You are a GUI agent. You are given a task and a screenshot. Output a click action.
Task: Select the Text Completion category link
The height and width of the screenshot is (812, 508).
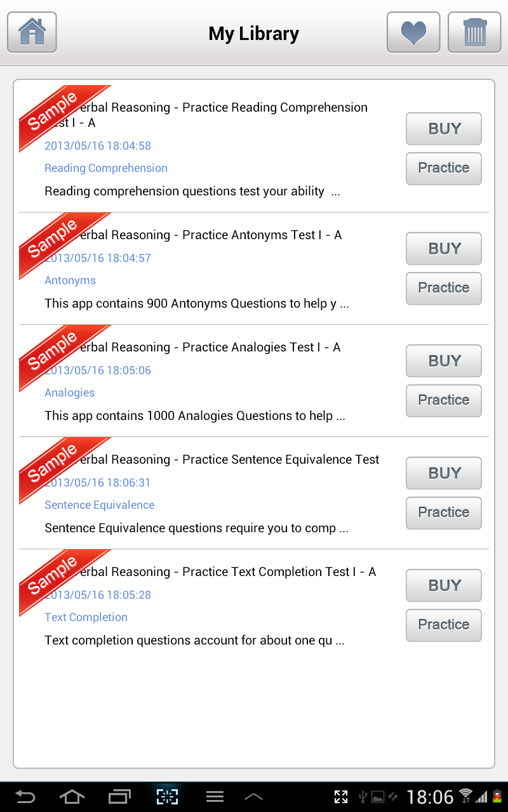tap(86, 617)
